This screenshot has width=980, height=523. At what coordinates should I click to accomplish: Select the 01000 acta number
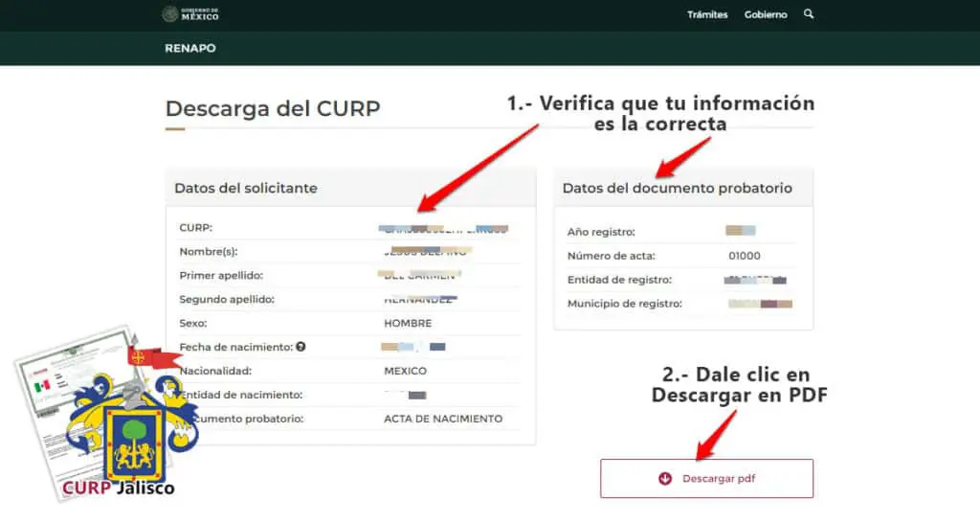pos(745,256)
